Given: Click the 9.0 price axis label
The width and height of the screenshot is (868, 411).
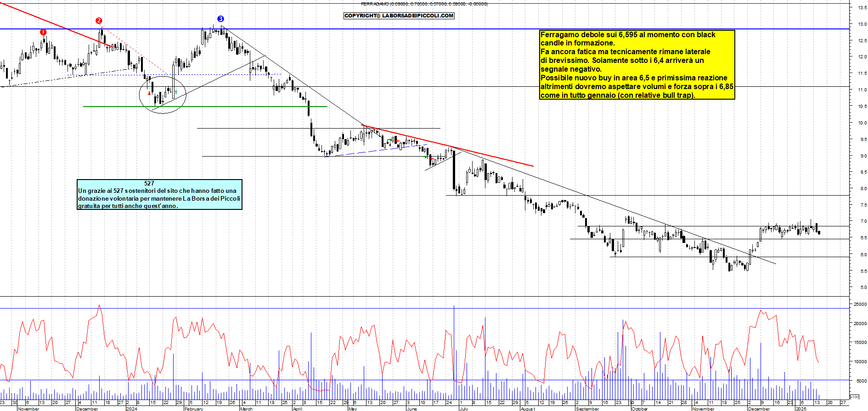Looking at the screenshot, I should 863,156.
